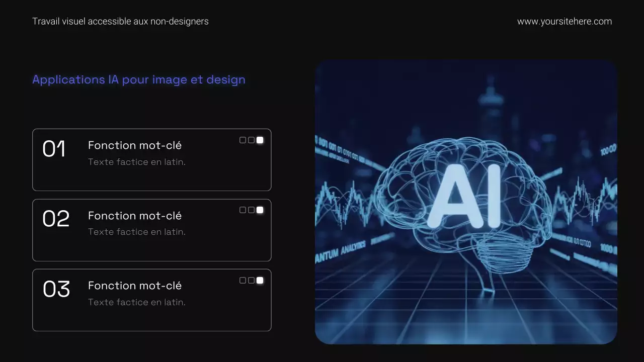Toggle the filled checkbox on card 03
644x362 pixels.
259,280
